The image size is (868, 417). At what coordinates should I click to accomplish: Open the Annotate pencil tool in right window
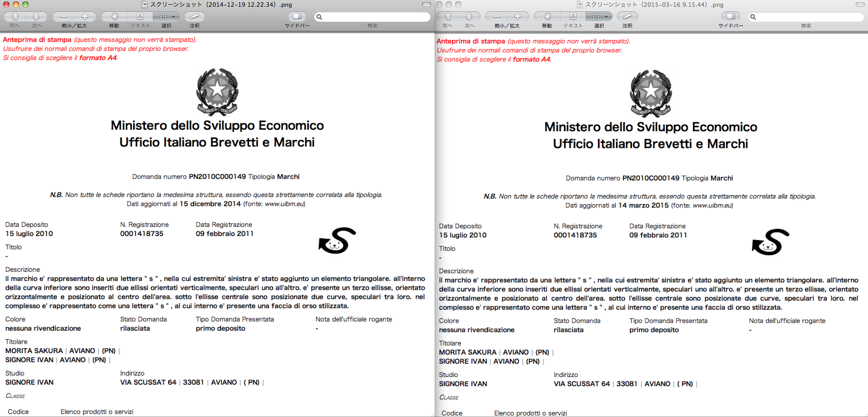[x=627, y=16]
